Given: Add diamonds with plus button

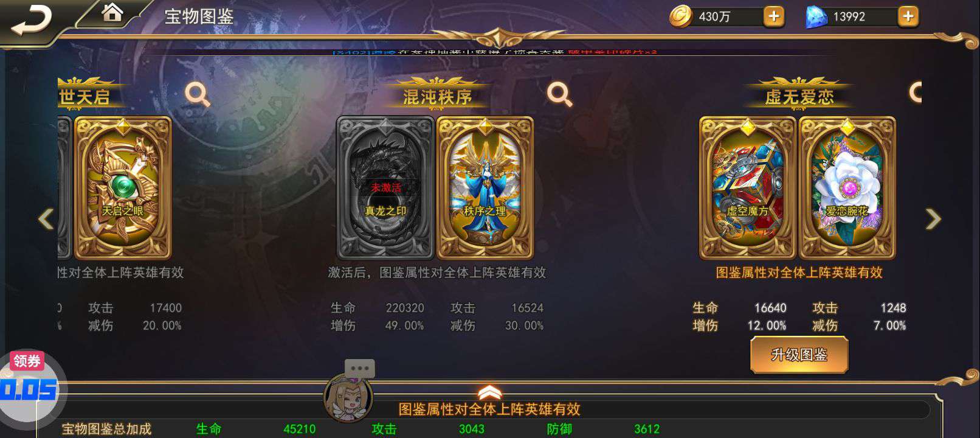Looking at the screenshot, I should 908,16.
